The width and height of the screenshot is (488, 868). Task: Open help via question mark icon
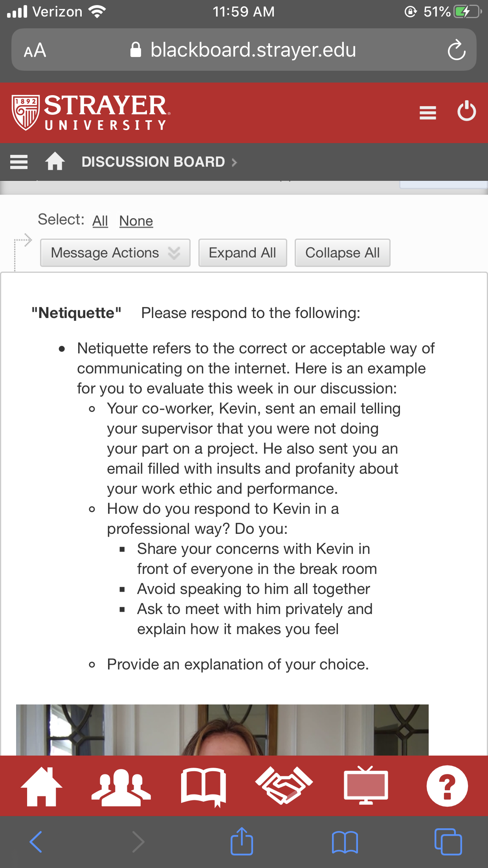(x=447, y=786)
